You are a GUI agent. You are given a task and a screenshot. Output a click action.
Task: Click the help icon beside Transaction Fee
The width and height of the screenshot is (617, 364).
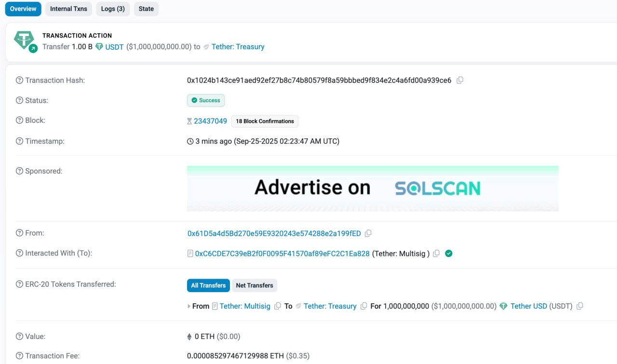point(19,356)
